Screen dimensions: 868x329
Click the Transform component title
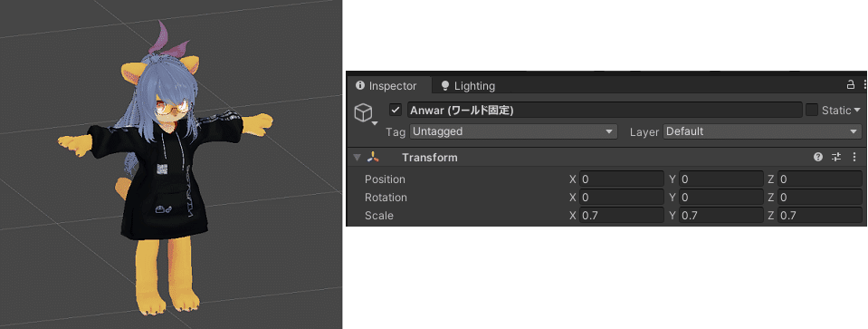(430, 158)
